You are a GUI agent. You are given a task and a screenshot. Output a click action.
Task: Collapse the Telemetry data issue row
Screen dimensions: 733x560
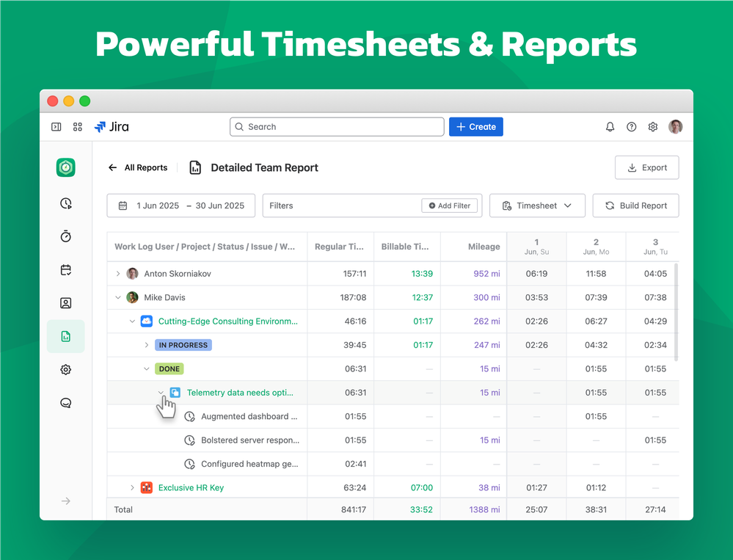tap(161, 392)
